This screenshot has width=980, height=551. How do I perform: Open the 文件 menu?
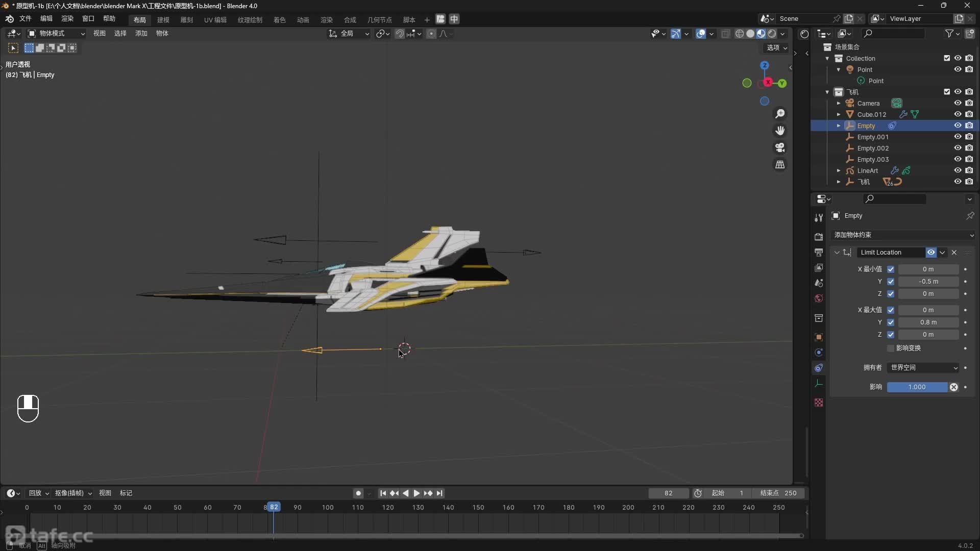click(x=26, y=19)
